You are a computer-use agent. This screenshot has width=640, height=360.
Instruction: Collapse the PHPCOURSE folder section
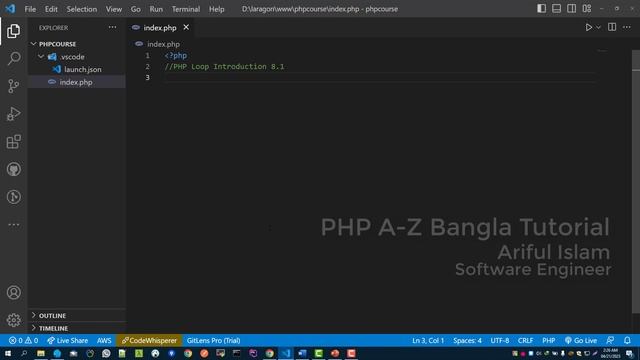coord(76,44)
